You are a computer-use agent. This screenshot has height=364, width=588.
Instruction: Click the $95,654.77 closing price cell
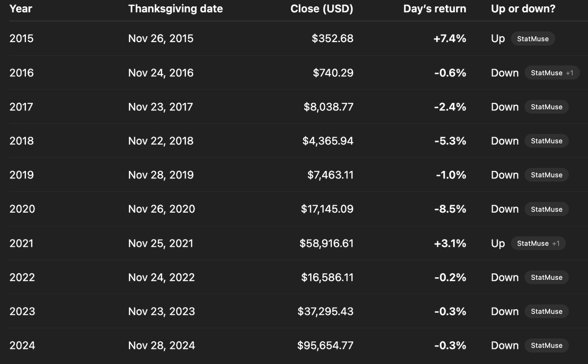[325, 345]
